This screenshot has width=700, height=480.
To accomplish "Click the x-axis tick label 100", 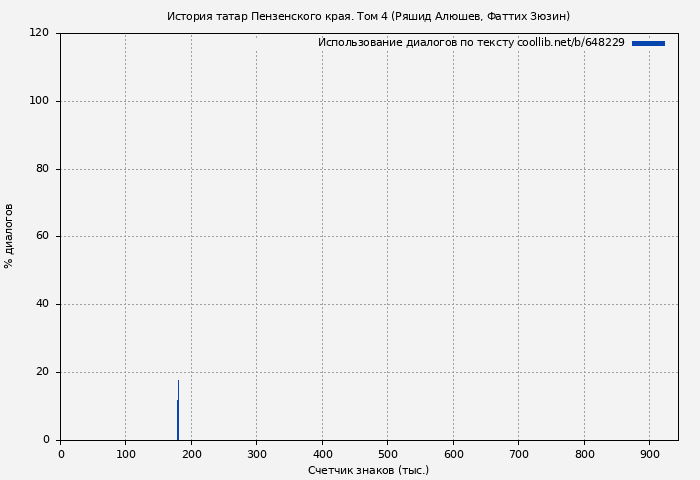I will [126, 454].
